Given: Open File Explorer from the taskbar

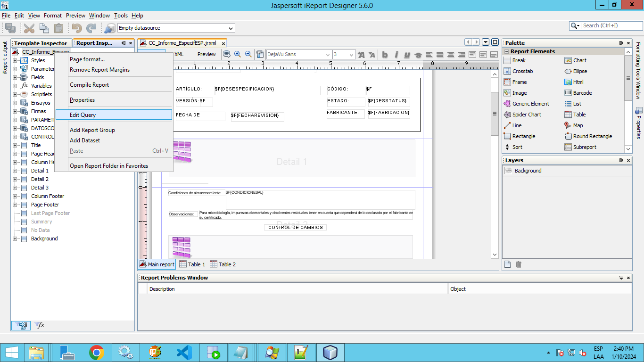Looking at the screenshot, I should (x=36, y=352).
